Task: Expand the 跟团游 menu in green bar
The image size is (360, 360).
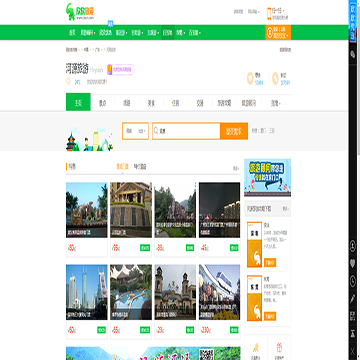Action: click(x=122, y=33)
